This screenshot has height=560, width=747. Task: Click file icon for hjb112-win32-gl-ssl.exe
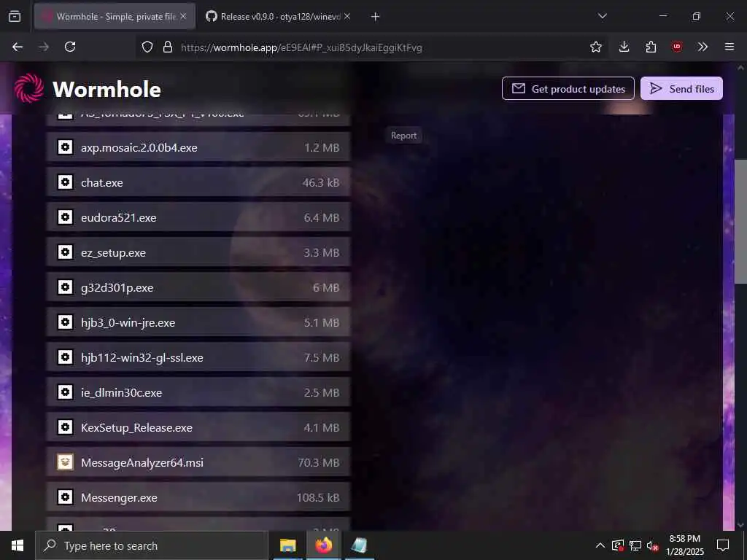point(65,357)
